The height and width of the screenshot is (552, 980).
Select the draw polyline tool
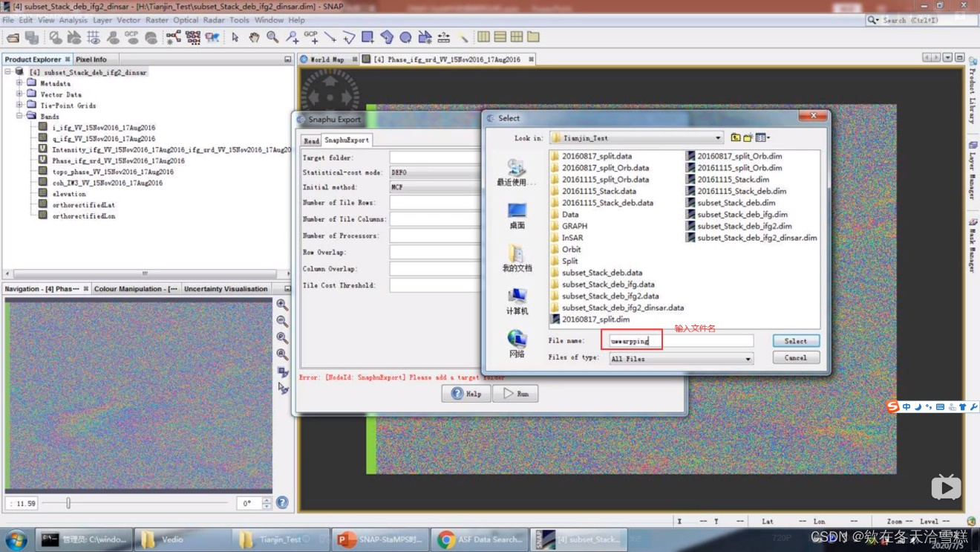(x=349, y=37)
